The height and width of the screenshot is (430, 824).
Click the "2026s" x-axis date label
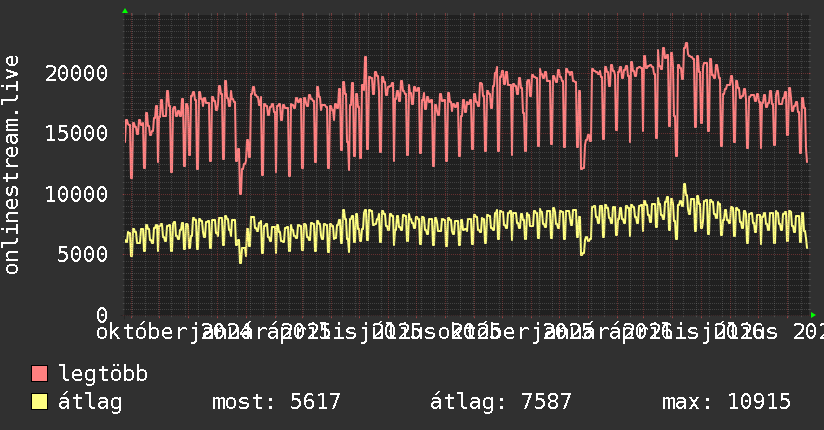[x=746, y=332]
